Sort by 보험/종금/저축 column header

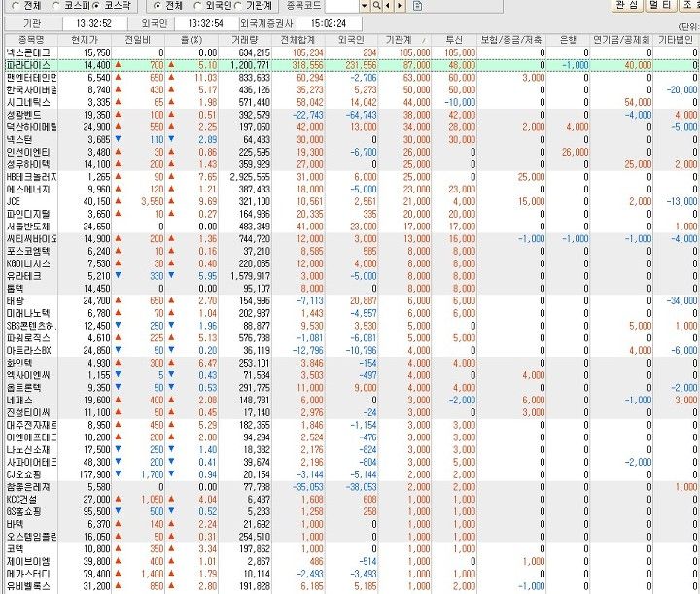511,40
